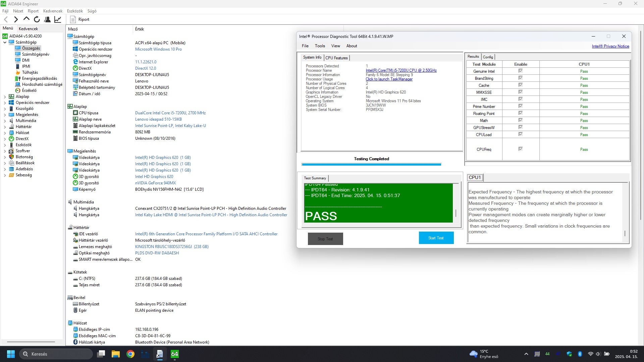644x362 pixels.
Task: Open the Microsoft Windows 10 Pro link
Action: [x=158, y=49]
